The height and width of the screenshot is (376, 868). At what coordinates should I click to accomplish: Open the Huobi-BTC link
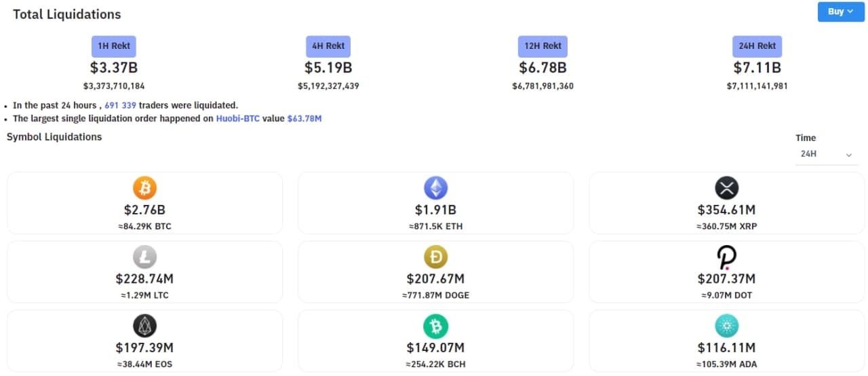click(x=238, y=118)
